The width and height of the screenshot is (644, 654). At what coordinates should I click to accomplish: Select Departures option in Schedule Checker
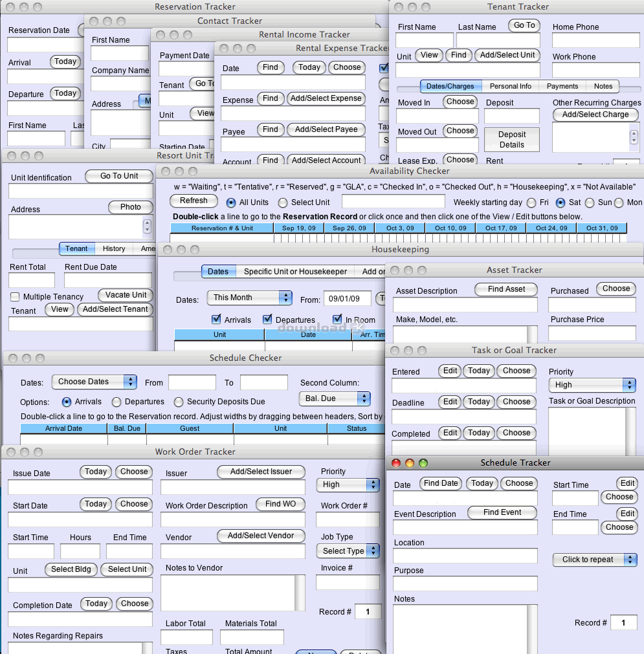pos(117,402)
